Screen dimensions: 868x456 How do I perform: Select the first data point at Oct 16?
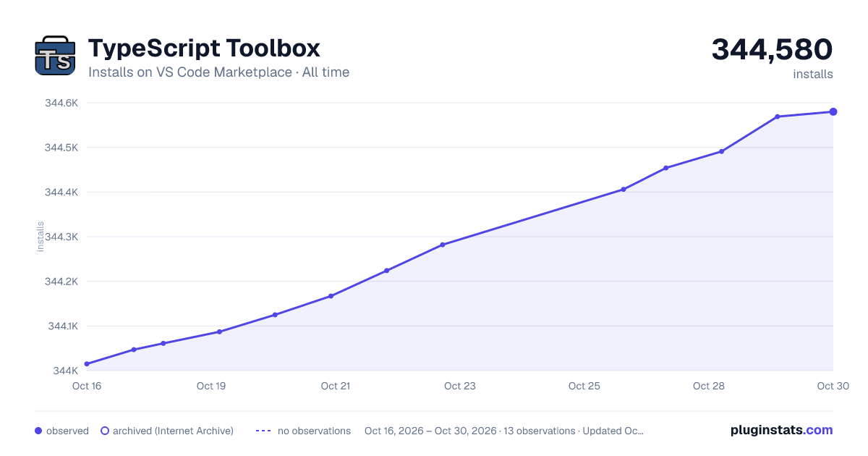(x=87, y=364)
